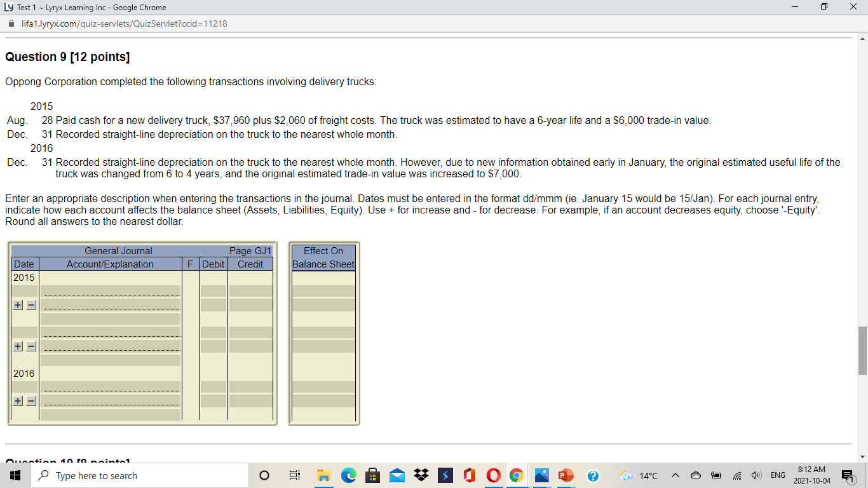Click the first Account/Explanation input field
The height and width of the screenshot is (488, 868).
pos(110,290)
